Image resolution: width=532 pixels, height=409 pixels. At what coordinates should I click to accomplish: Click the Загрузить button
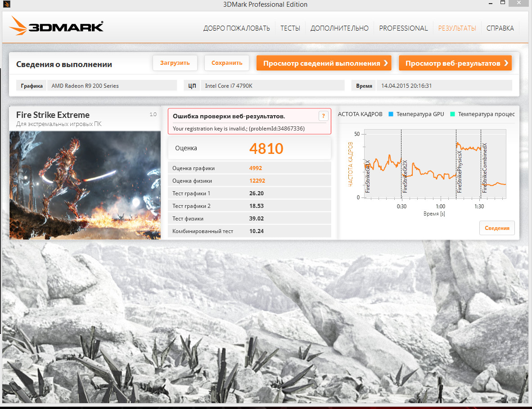[175, 63]
